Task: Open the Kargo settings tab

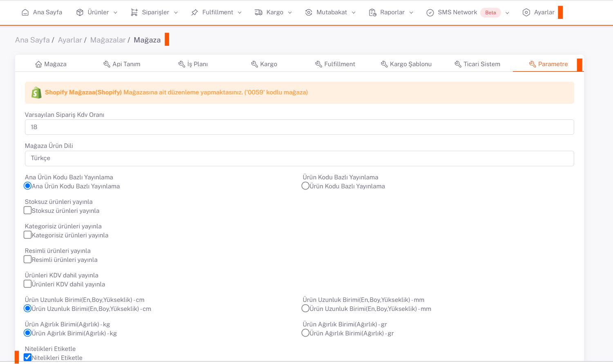Action: [x=264, y=64]
